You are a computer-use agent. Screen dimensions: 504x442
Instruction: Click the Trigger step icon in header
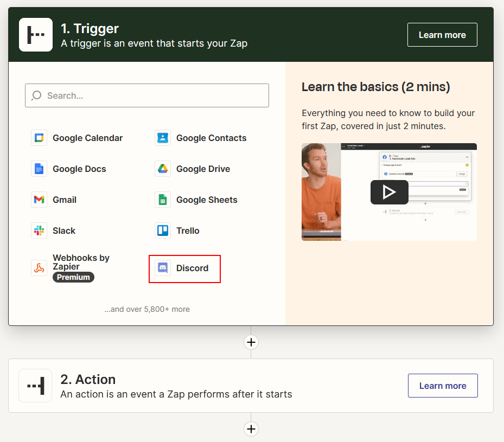point(36,35)
